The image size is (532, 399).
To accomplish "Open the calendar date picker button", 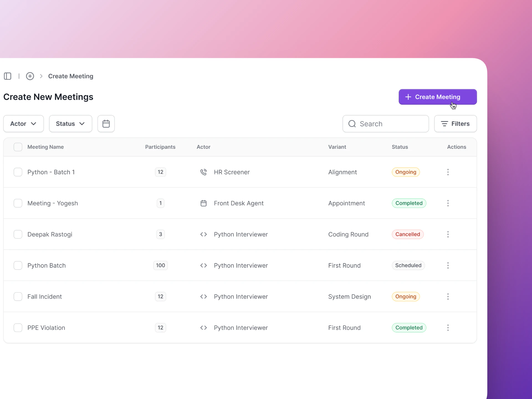I will [106, 124].
